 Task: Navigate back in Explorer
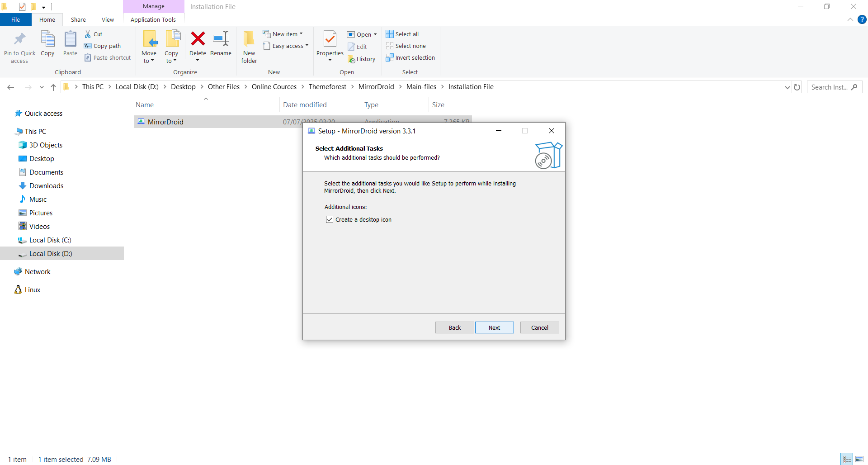tap(11, 87)
